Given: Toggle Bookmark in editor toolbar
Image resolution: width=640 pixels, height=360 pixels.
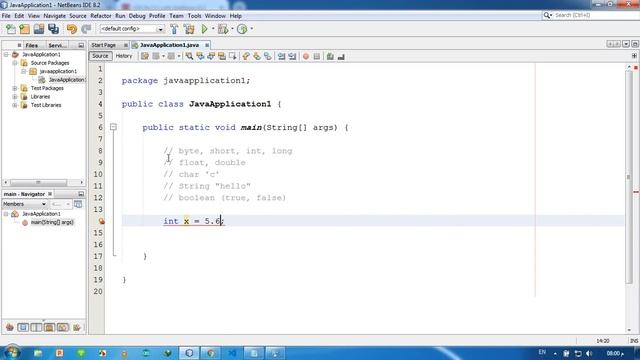Looking at the screenshot, I should click(268, 56).
